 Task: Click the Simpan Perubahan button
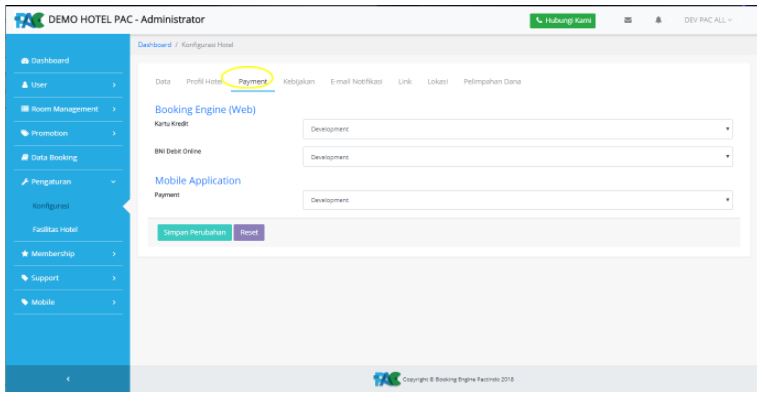[x=194, y=232]
